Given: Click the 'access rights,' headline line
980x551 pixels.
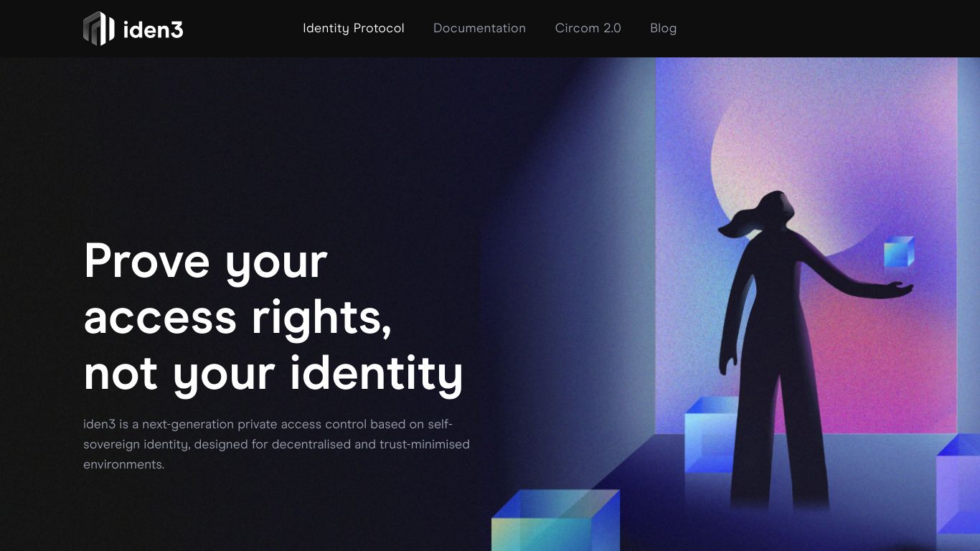Looking at the screenshot, I should pos(238,318).
